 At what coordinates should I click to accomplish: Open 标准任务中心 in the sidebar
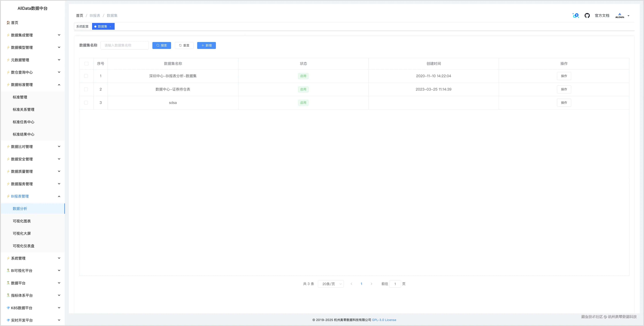coord(23,122)
